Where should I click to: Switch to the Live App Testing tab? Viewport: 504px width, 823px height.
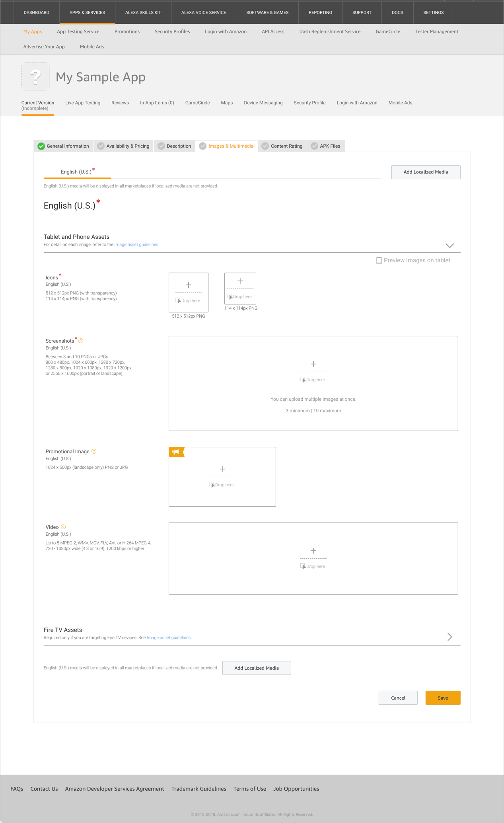point(83,103)
